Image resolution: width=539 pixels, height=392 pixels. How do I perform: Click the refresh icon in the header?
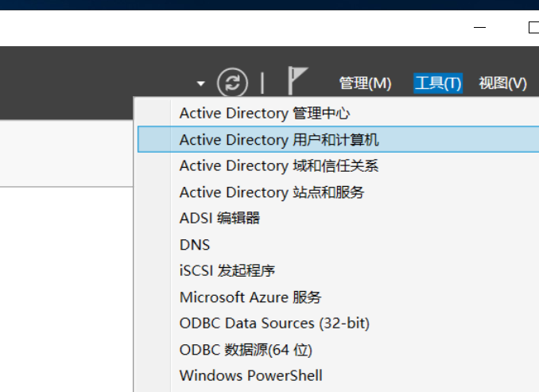click(232, 83)
